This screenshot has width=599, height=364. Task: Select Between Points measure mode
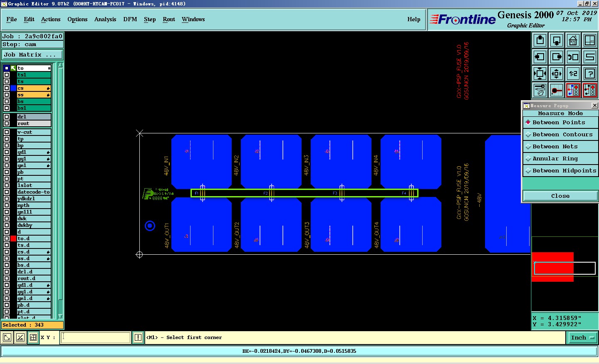[x=560, y=123]
